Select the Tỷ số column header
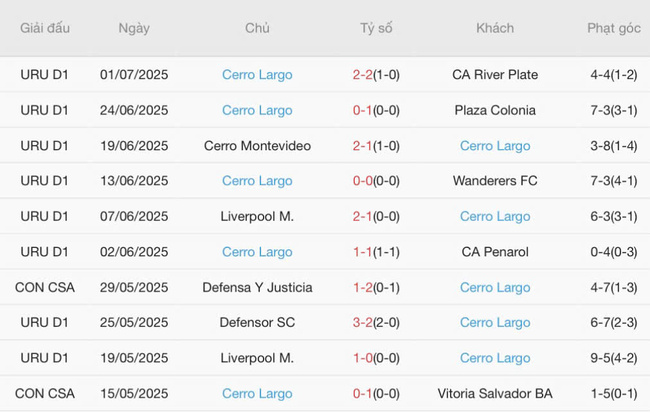 pos(376,28)
